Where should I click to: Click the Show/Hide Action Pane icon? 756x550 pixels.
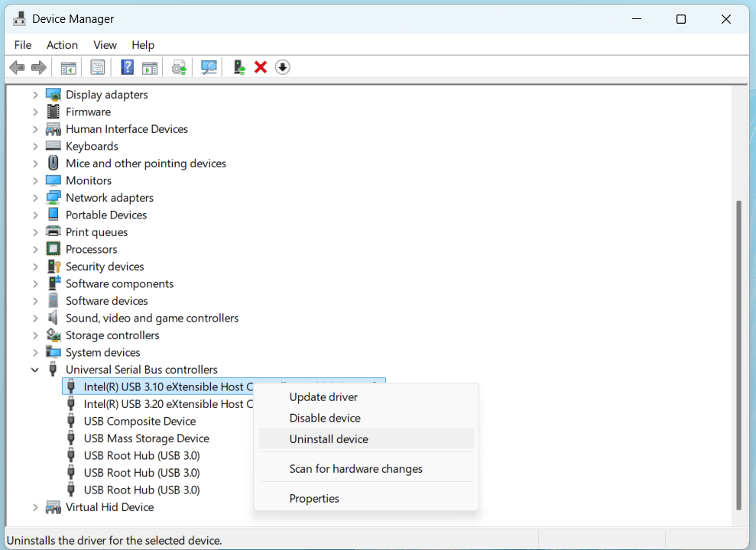pos(150,67)
